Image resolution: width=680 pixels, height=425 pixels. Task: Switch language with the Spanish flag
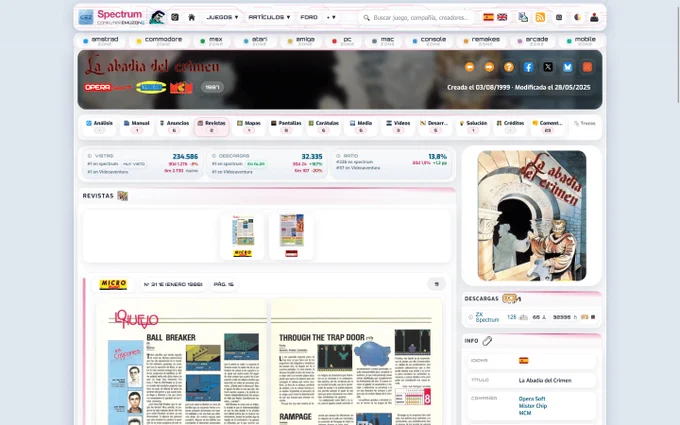click(488, 17)
